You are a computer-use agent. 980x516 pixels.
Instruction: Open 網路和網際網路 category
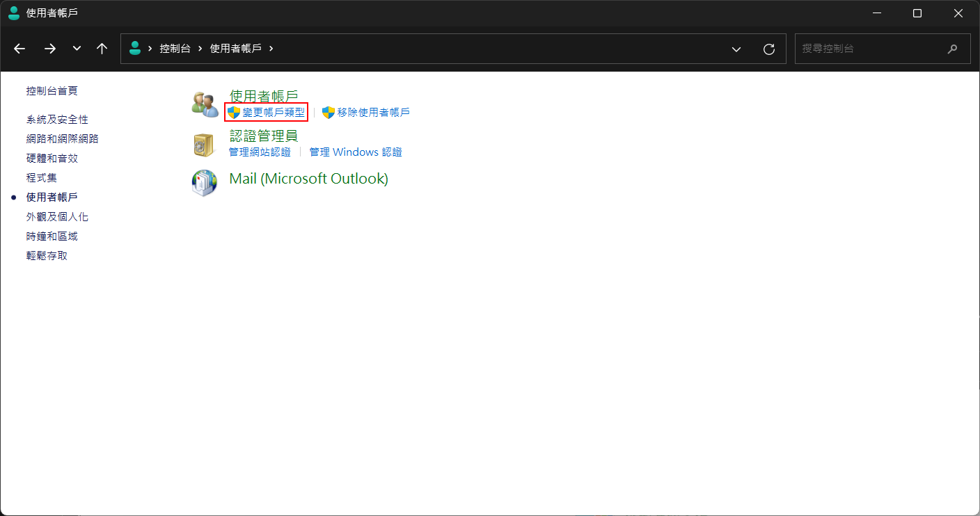[x=63, y=139]
